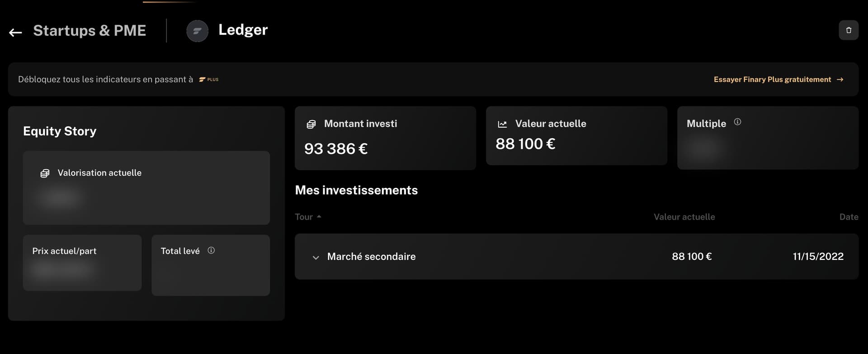Screen dimensions: 868x354
Task: Click the blurred Multiple value card
Action: [x=768, y=138]
